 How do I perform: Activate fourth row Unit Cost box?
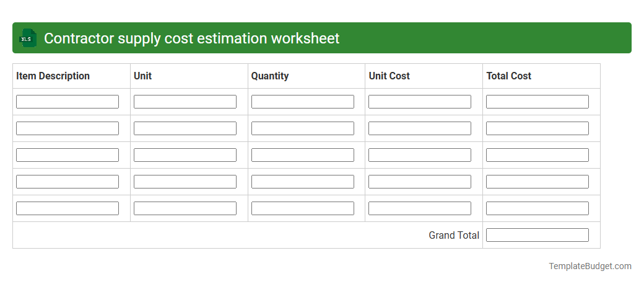click(420, 182)
